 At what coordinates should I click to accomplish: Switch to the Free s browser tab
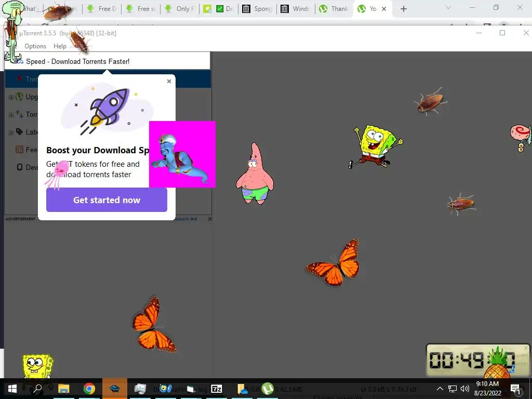pos(140,9)
